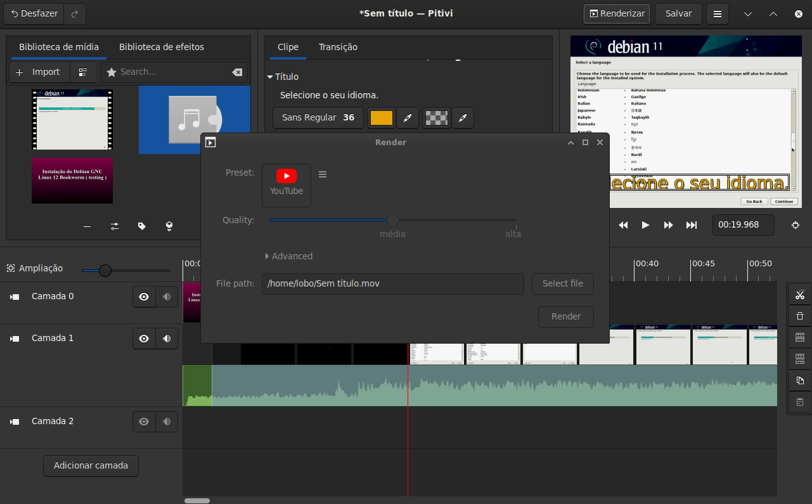Select the Debian installer video thumbnail
Image resolution: width=812 pixels, height=504 pixels.
[x=72, y=119]
